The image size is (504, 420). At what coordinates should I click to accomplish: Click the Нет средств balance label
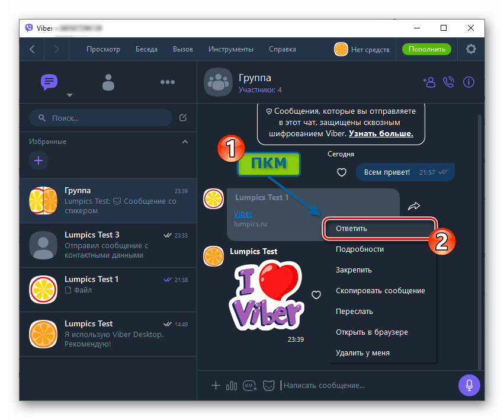point(370,50)
